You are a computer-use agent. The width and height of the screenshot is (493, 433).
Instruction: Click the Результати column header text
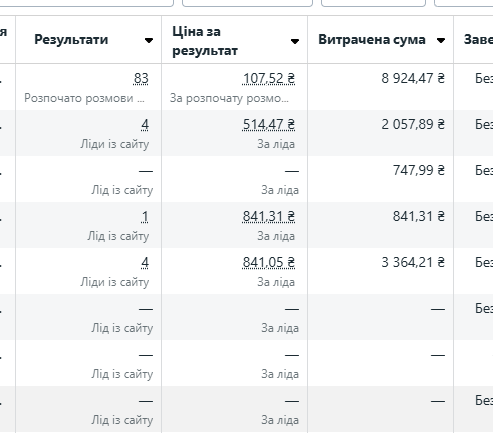tap(71, 40)
